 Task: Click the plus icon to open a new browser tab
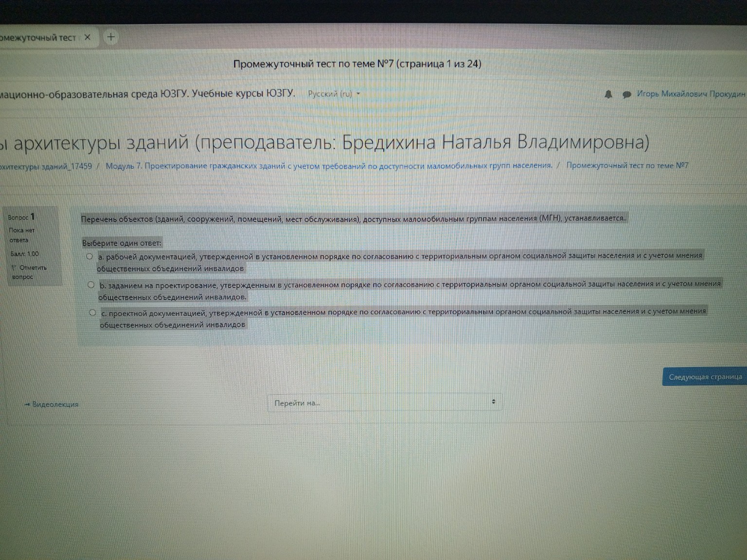[x=111, y=36]
